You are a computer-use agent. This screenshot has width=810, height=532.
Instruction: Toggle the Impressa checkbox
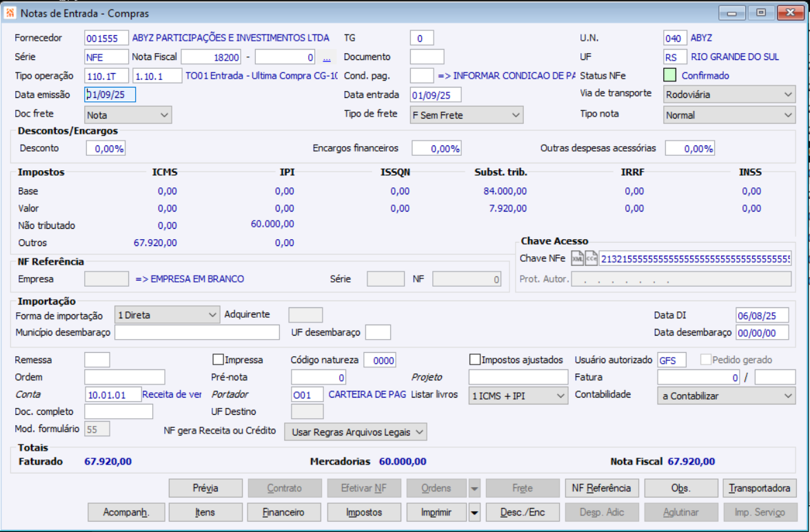[x=219, y=360]
